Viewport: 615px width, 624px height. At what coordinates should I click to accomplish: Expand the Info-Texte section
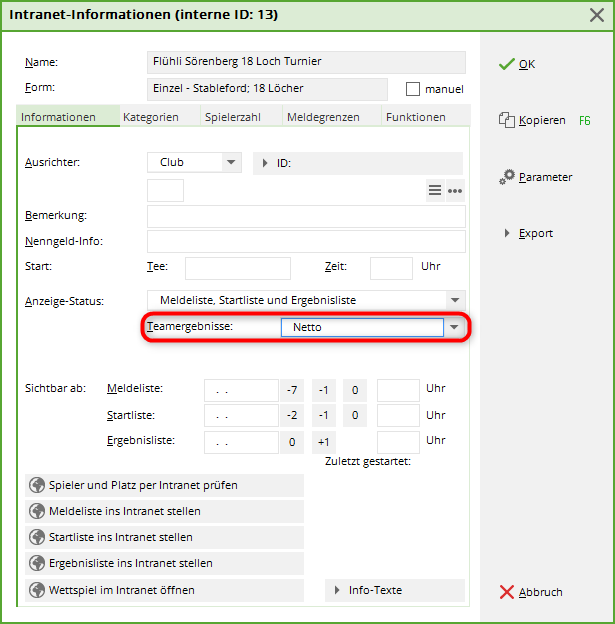(x=395, y=590)
